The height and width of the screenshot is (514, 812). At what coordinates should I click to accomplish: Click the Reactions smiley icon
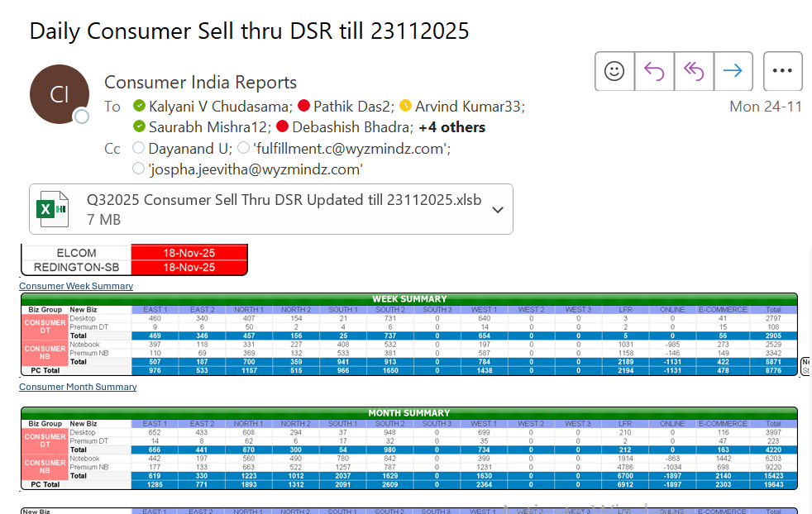pos(614,72)
